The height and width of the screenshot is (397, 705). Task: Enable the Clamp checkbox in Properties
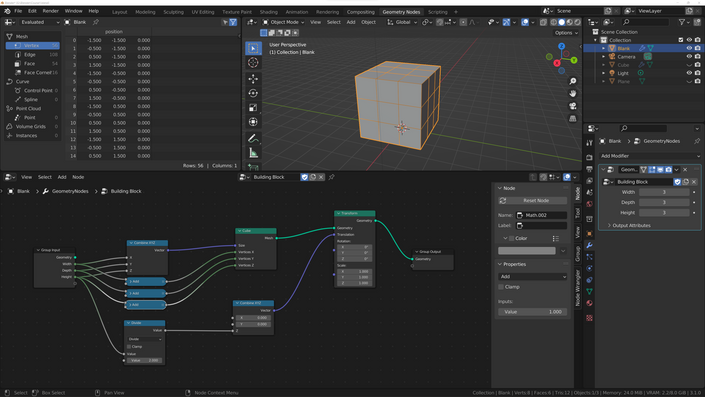[501, 287]
